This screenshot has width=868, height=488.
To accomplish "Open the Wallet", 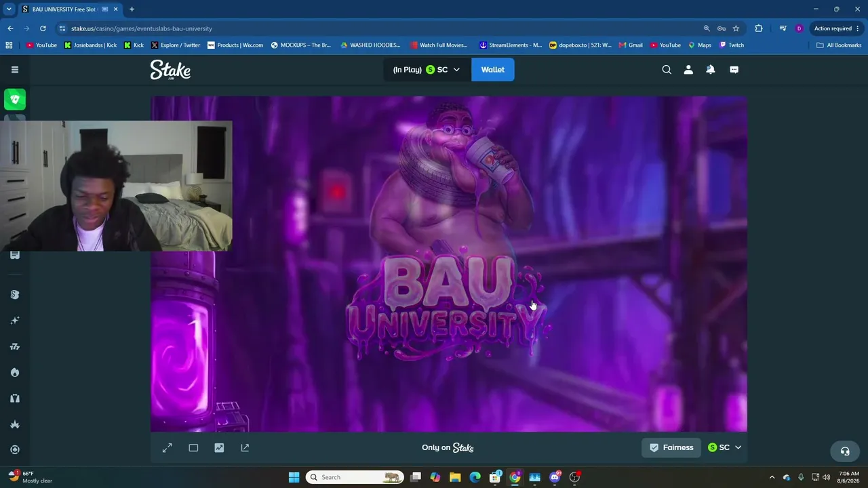I will click(x=493, y=70).
